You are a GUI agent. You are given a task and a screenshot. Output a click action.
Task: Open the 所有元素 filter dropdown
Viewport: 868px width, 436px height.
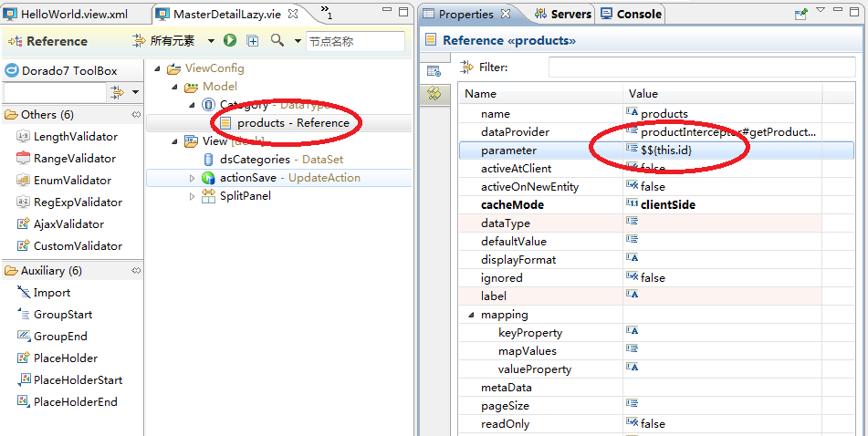pyautogui.click(x=211, y=41)
